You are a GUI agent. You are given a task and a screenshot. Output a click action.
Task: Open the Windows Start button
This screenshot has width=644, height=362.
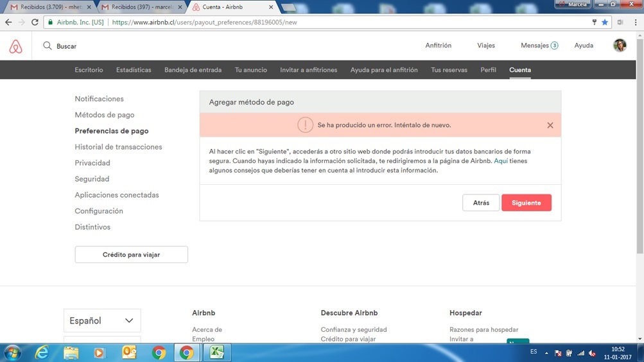(x=12, y=352)
